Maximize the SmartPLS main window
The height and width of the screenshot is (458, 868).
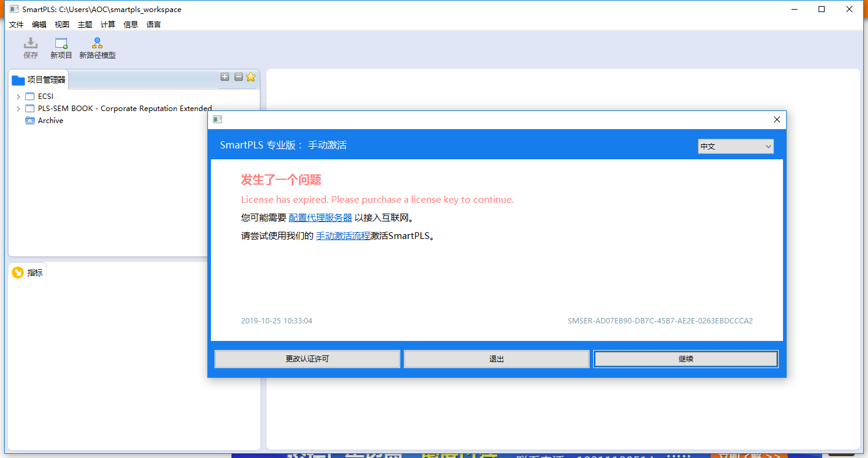pyautogui.click(x=822, y=9)
